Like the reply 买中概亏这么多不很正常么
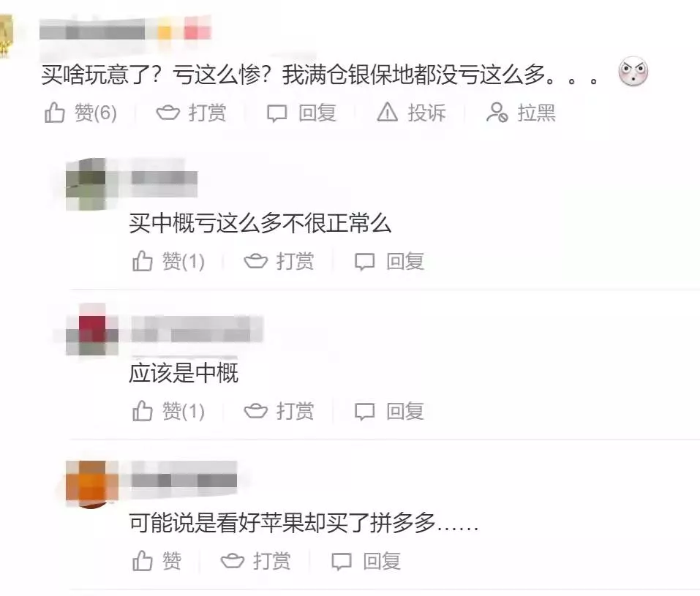Viewport: 700px width, 596px height. pyautogui.click(x=169, y=261)
